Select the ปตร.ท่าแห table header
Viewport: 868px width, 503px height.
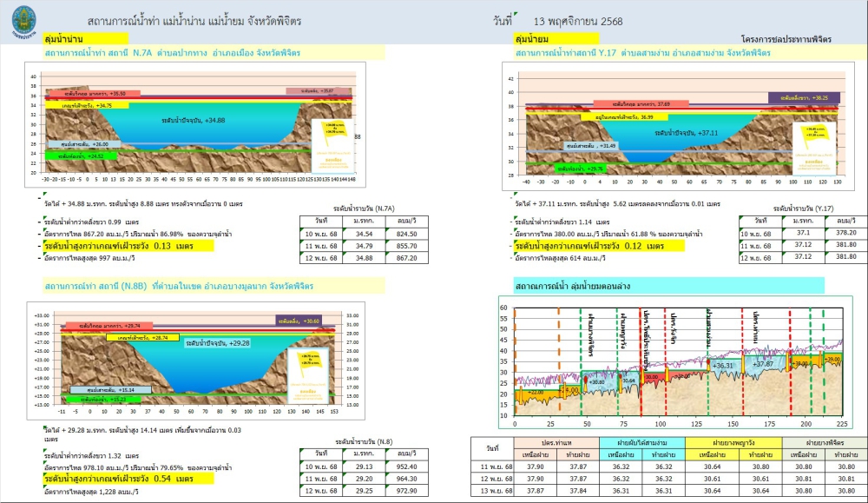click(555, 443)
